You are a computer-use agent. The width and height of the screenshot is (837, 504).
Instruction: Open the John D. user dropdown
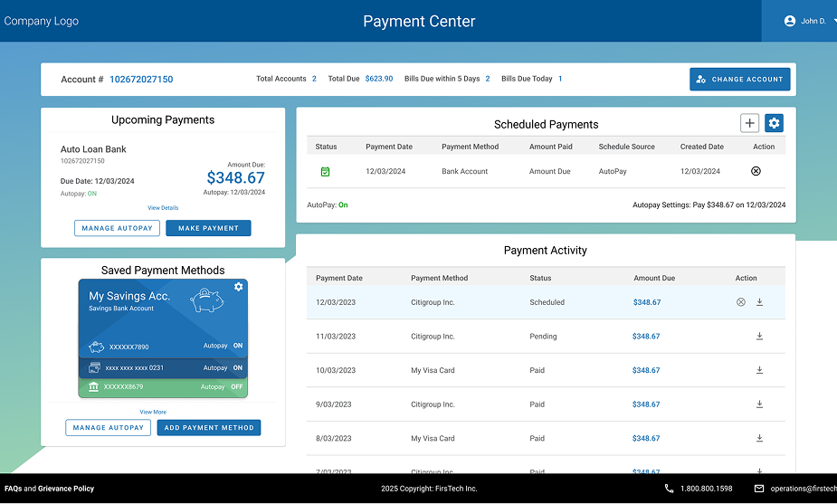(804, 21)
